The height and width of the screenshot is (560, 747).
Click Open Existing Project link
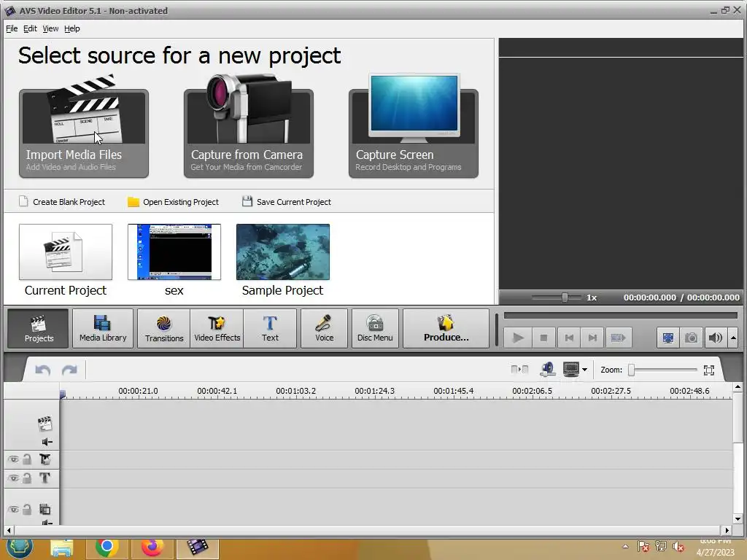pyautogui.click(x=174, y=202)
